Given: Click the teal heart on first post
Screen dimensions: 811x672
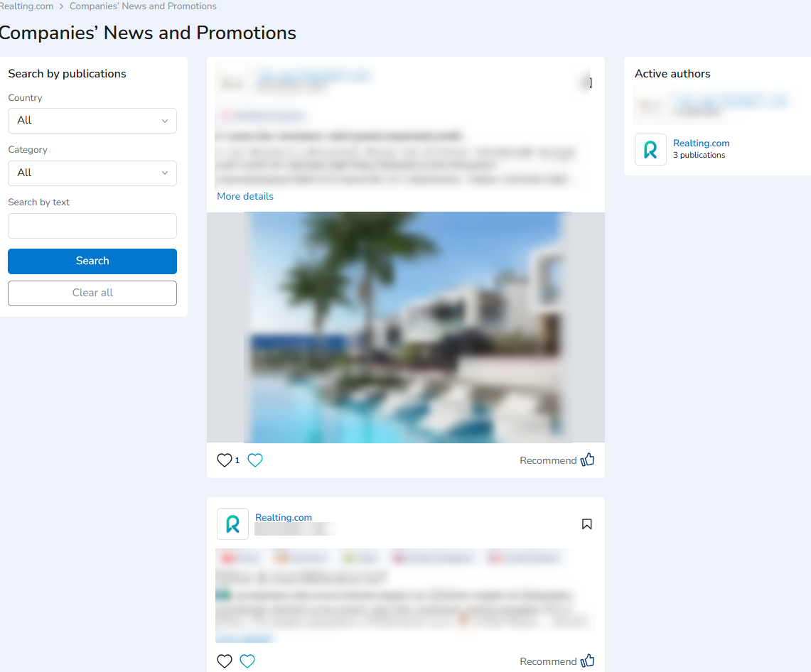Looking at the screenshot, I should click(255, 460).
